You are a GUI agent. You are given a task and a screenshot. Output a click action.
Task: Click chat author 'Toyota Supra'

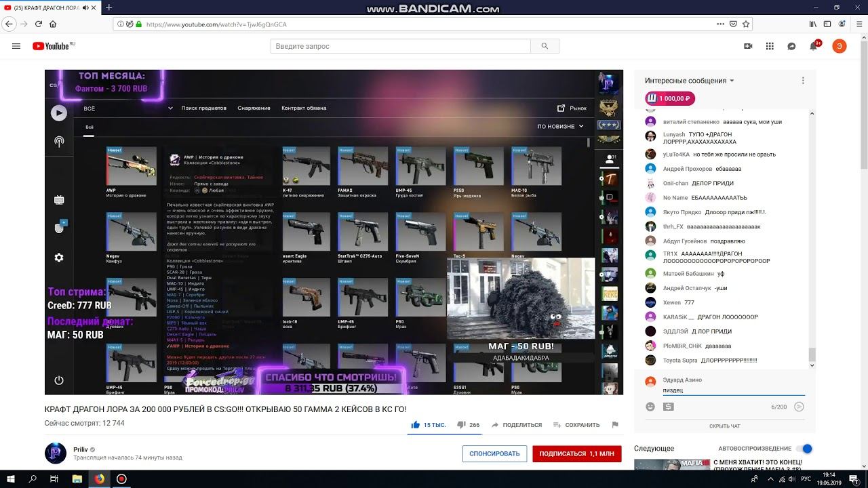[680, 361]
